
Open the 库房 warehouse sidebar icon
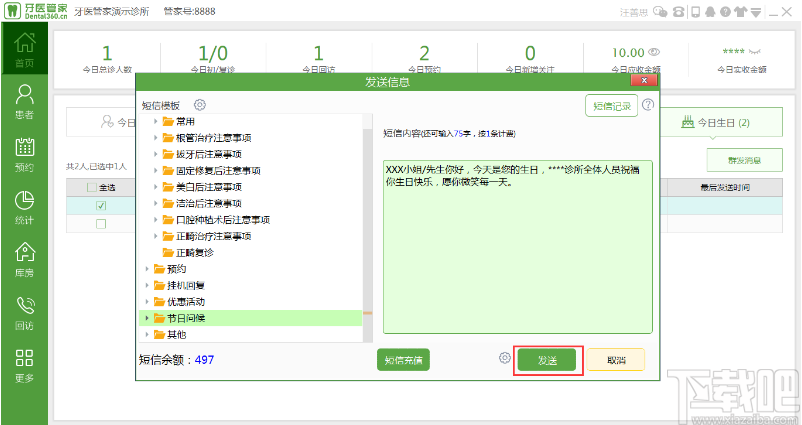tap(25, 260)
